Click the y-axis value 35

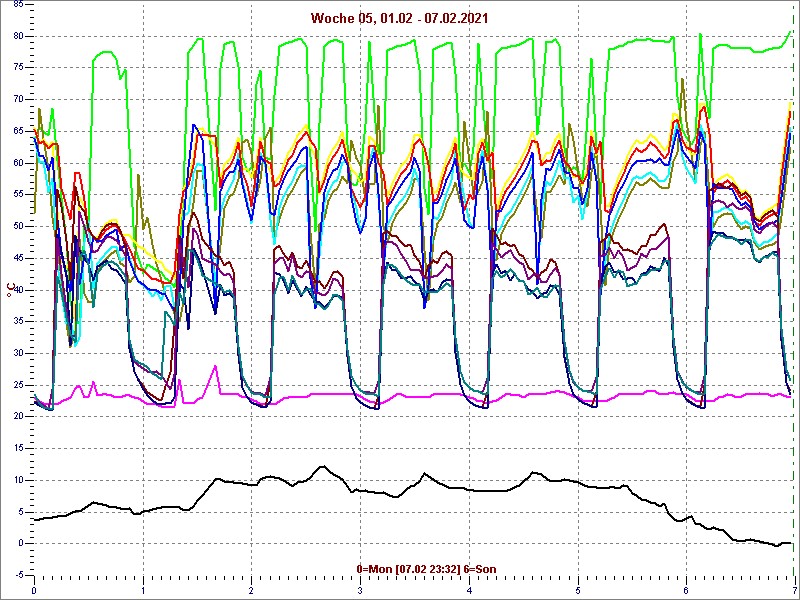[19, 321]
